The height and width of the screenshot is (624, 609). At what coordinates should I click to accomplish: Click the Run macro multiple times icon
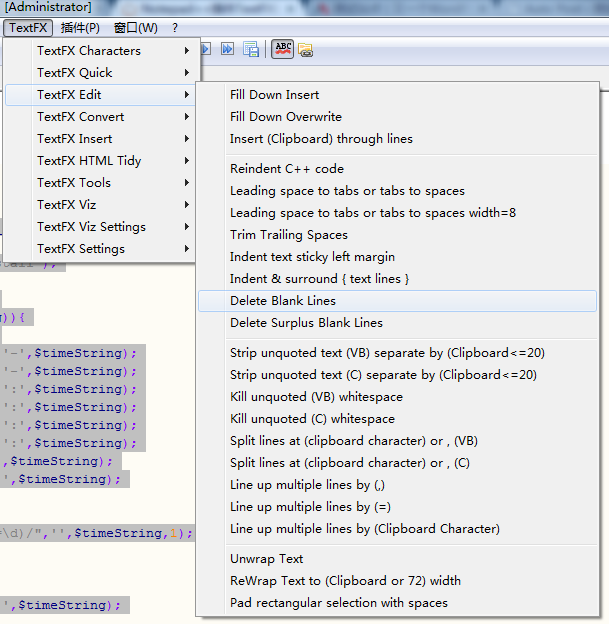click(227, 49)
